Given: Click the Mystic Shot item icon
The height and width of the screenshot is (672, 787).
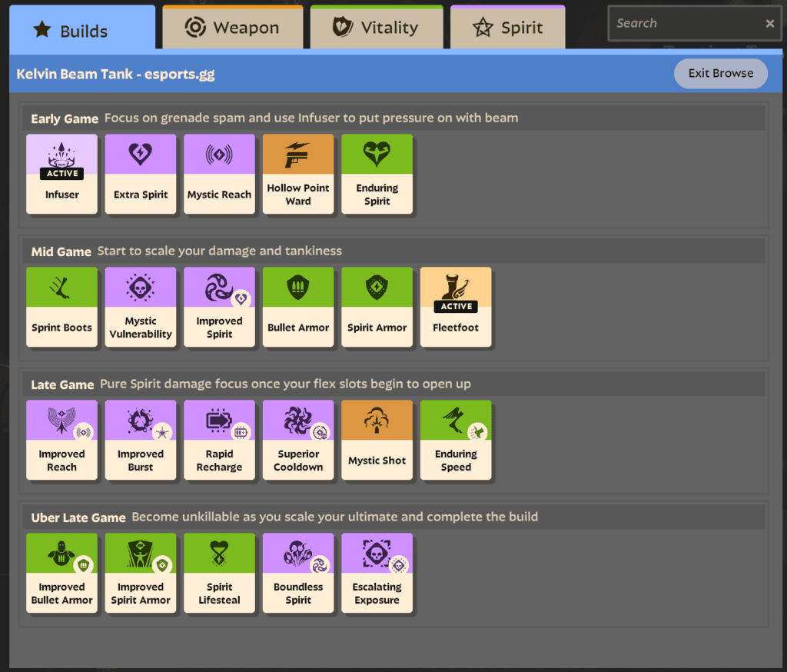Looking at the screenshot, I should [377, 439].
